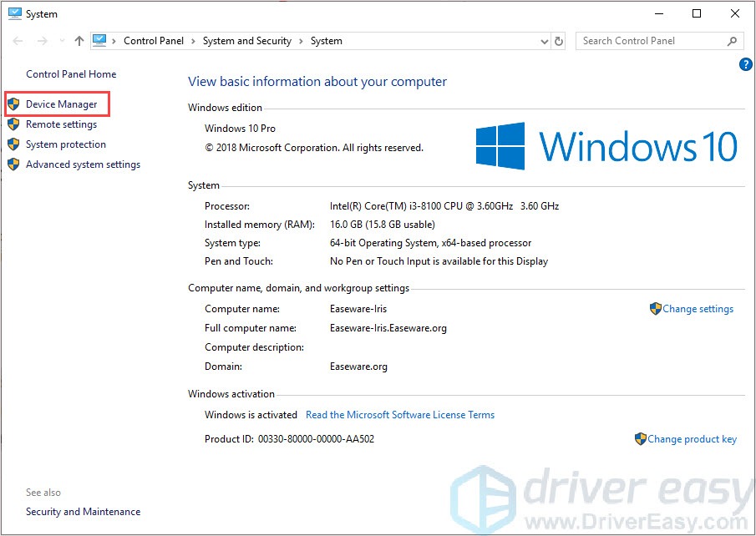Click Change settings for computer name
756x536 pixels.
pos(698,309)
